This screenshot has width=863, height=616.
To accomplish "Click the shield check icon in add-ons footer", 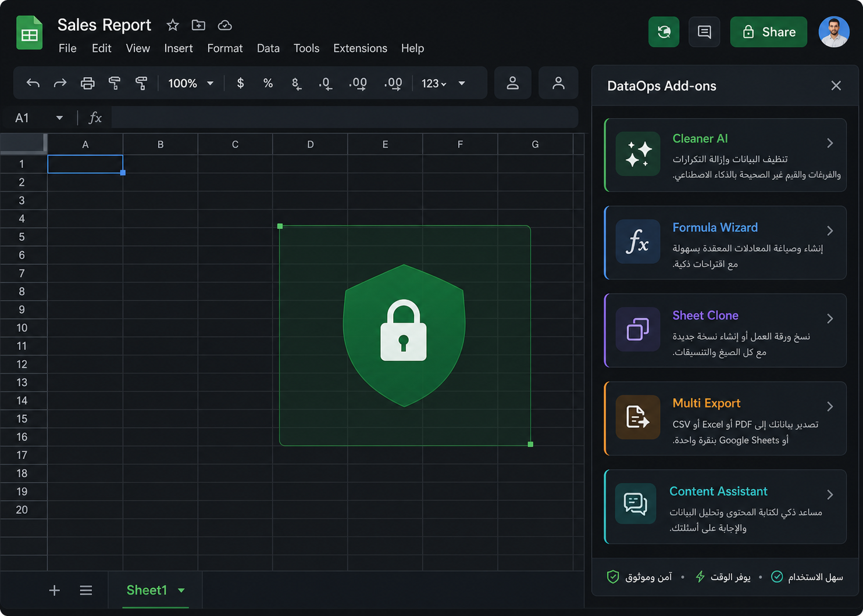I will [613, 576].
